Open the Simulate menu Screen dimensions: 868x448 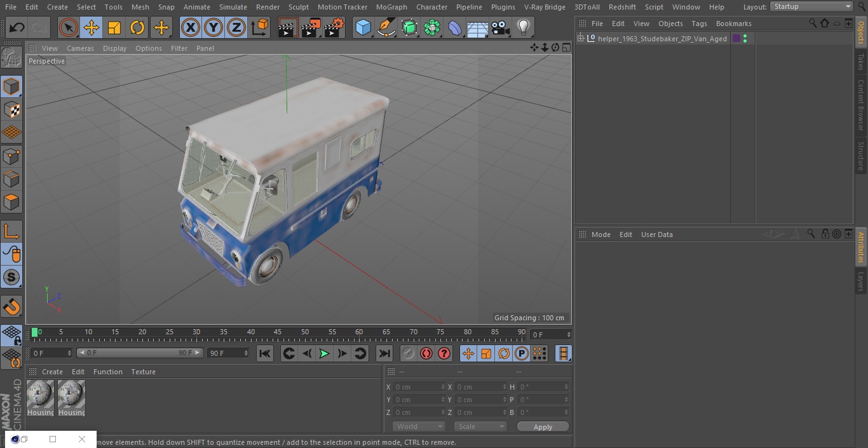[233, 6]
